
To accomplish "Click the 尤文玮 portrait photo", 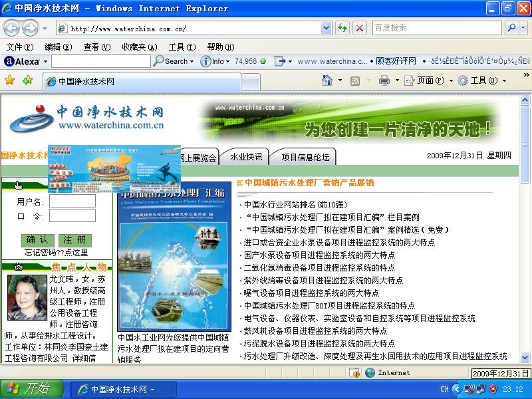I will click(27, 297).
